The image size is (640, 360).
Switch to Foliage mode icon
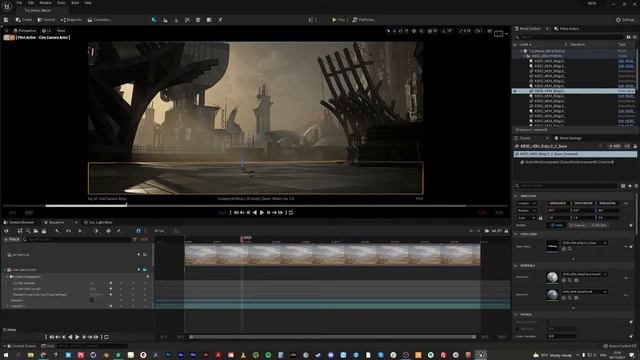176,20
